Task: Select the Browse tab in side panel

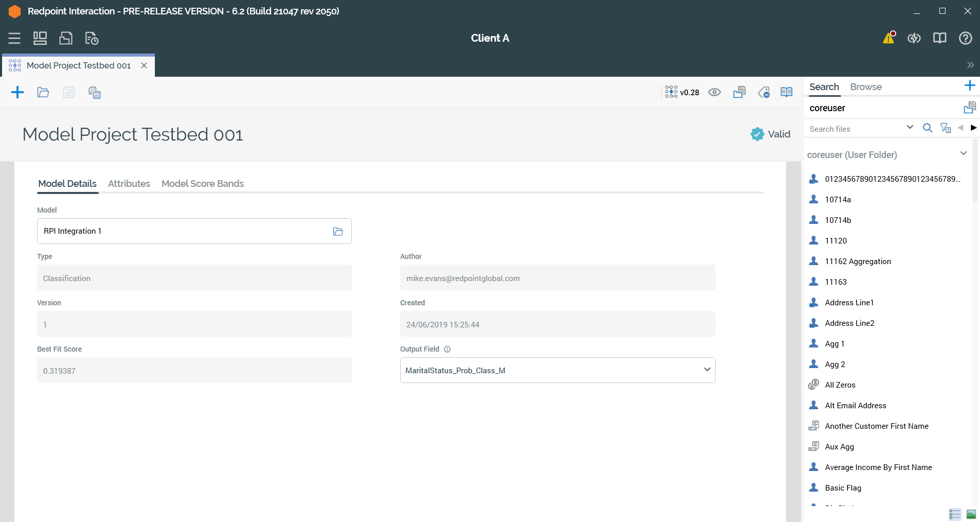Action: pos(865,87)
